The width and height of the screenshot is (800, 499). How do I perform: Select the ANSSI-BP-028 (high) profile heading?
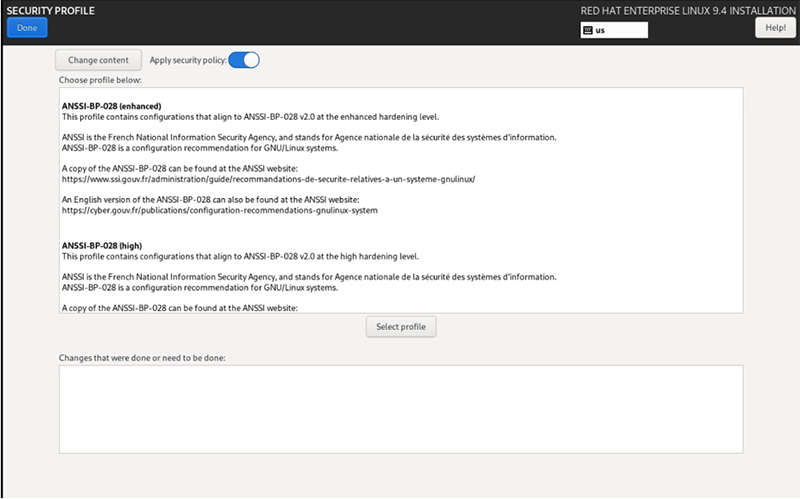pyautogui.click(x=102, y=245)
